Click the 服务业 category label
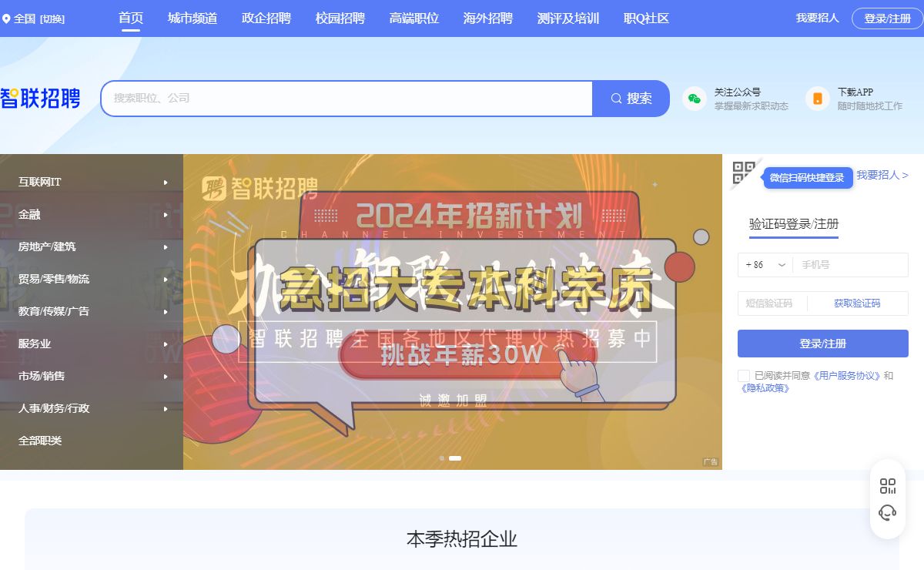The image size is (924, 570). [35, 344]
